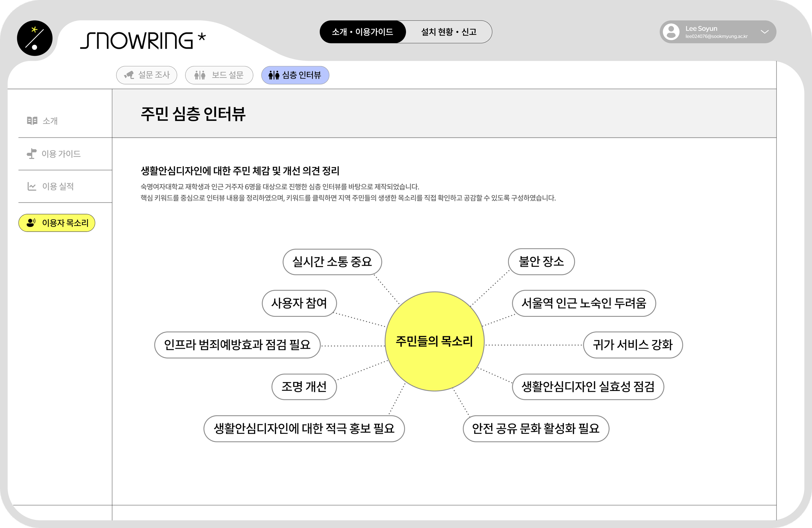Expand the Lee Soyun account dropdown chevron

tap(765, 32)
